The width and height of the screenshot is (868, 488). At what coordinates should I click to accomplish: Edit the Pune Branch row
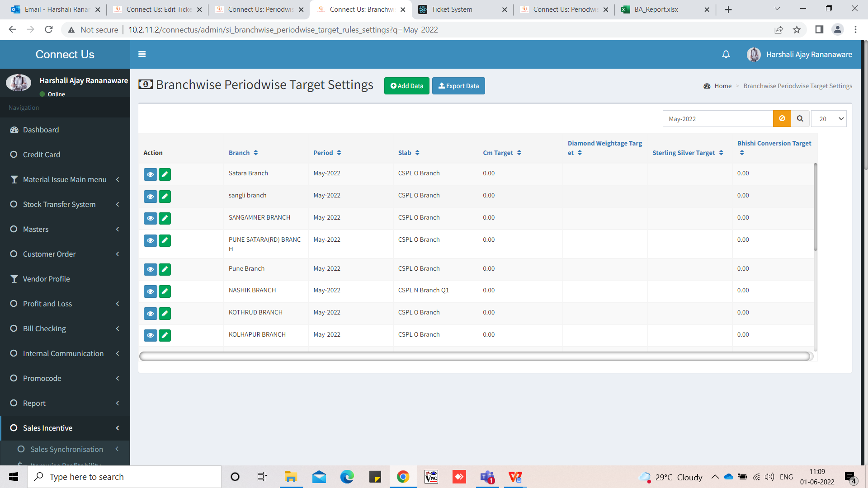pyautogui.click(x=165, y=270)
